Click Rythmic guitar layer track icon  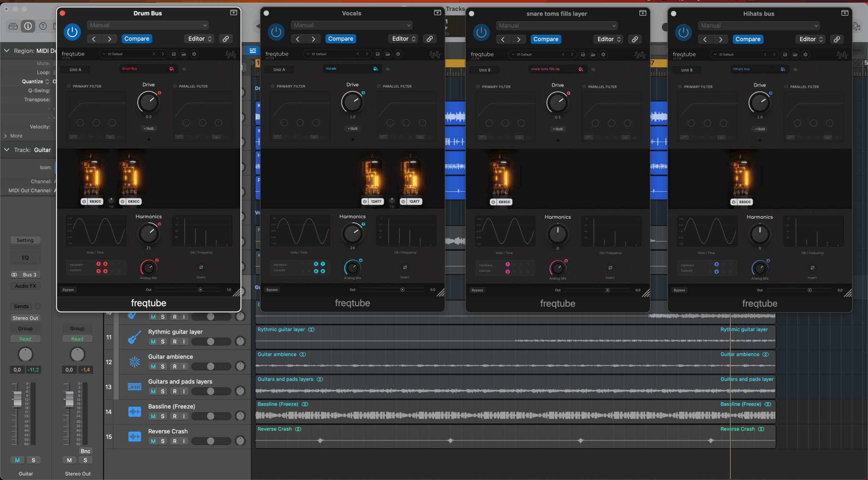point(134,338)
